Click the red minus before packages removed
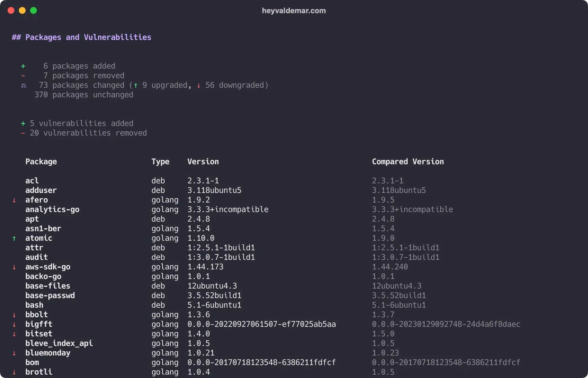This screenshot has height=378, width=588. [23, 76]
